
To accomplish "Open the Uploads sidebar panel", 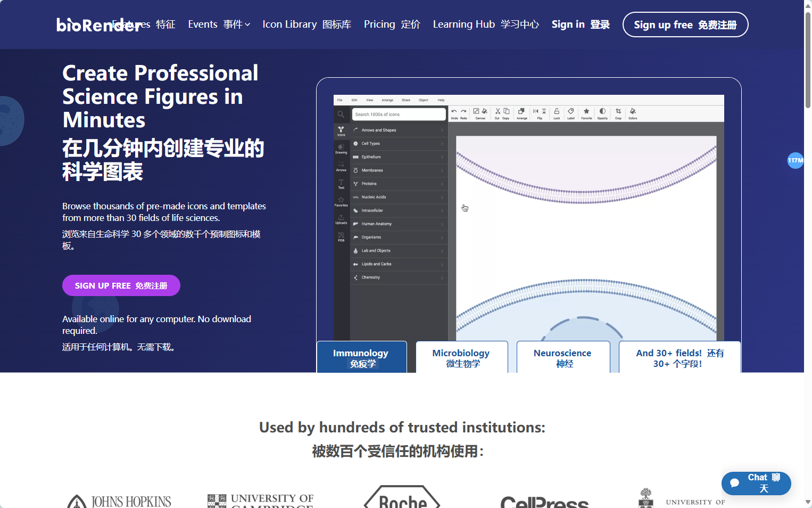I will (x=341, y=219).
